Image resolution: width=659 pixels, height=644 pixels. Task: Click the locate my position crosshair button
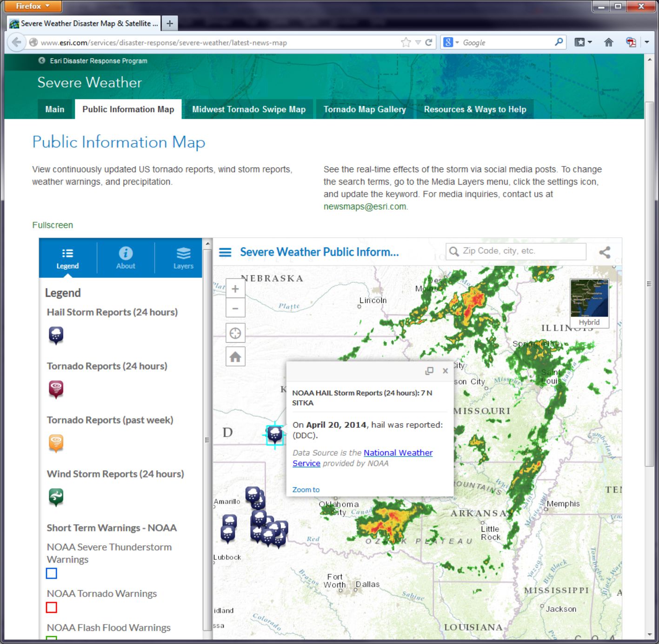235,333
